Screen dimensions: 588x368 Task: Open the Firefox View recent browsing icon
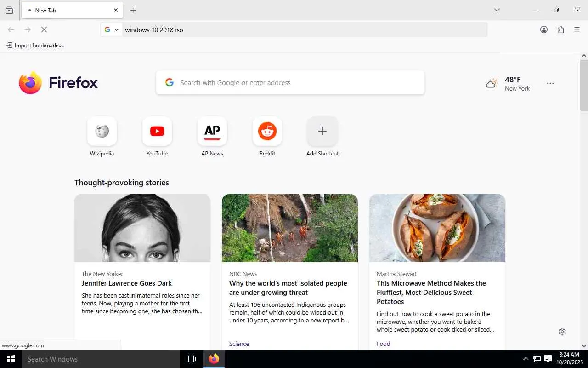[x=9, y=10]
